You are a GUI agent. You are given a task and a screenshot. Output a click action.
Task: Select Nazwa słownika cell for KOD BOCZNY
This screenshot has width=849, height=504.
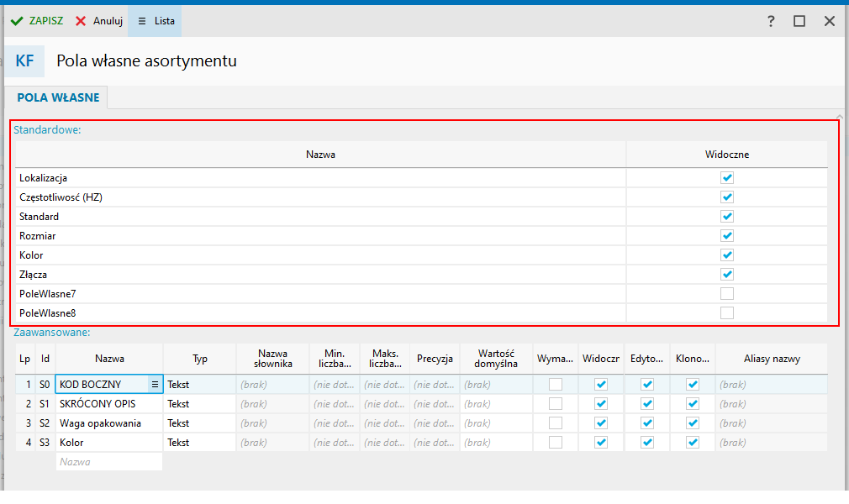(x=273, y=385)
